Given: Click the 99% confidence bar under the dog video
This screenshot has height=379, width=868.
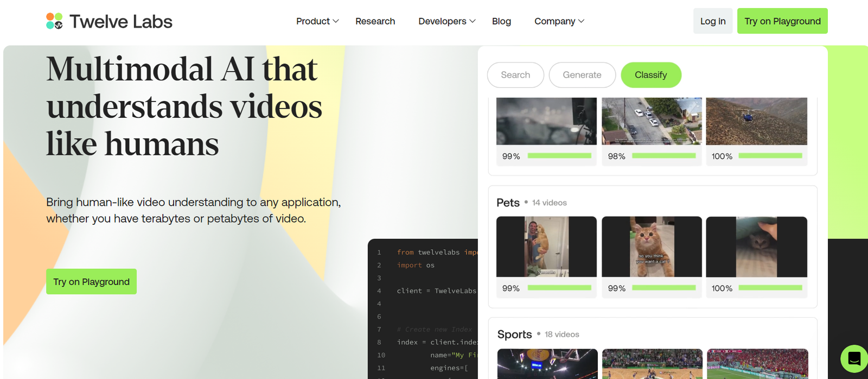Looking at the screenshot, I should 559,288.
